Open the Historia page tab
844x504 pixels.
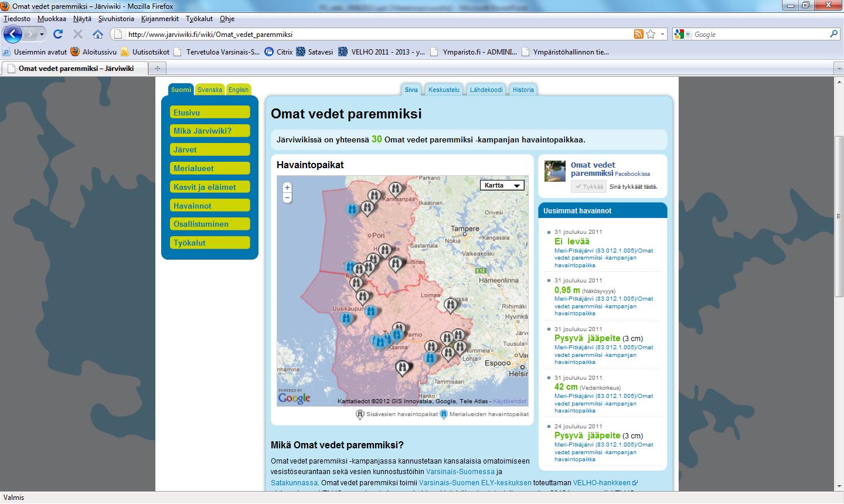coord(523,90)
